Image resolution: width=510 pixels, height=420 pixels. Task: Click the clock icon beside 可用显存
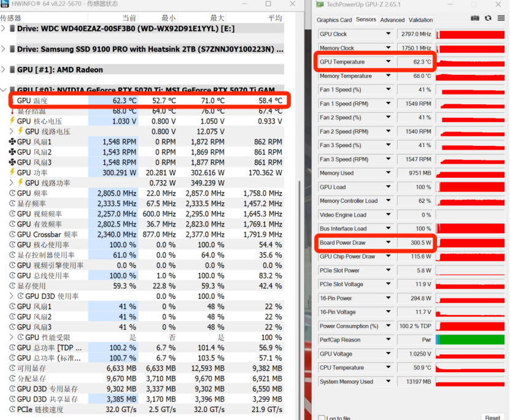[x=12, y=368]
